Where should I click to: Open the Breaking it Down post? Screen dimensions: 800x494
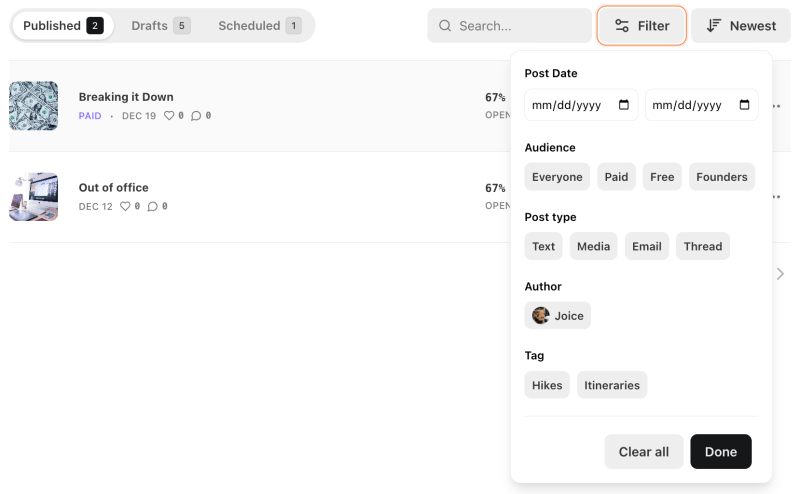(x=126, y=97)
